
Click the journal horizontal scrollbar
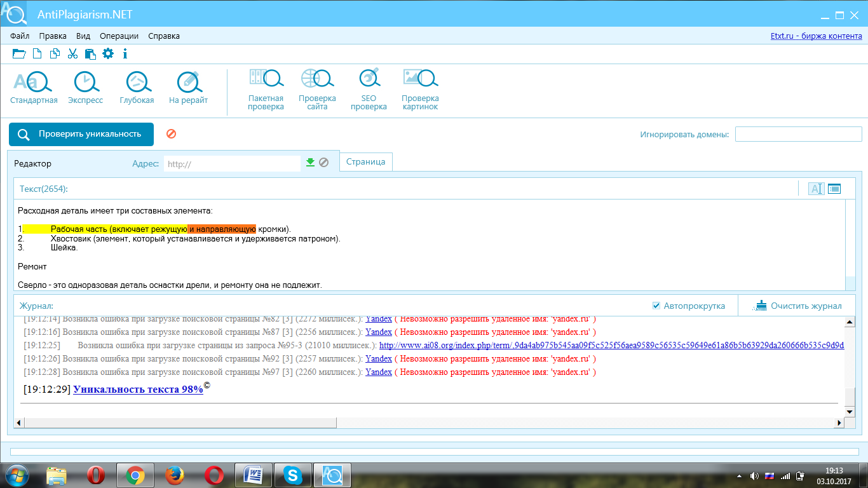(x=179, y=423)
